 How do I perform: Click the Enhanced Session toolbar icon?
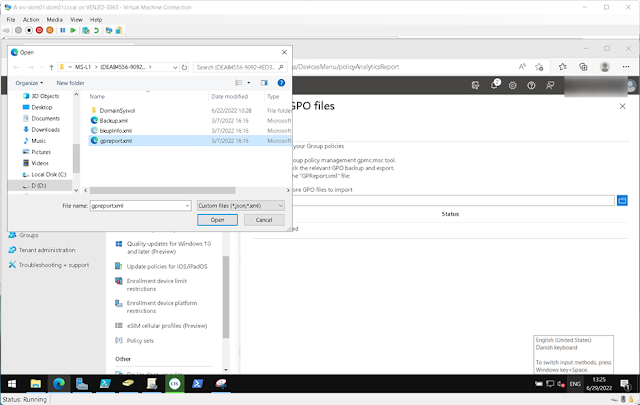pos(109,30)
